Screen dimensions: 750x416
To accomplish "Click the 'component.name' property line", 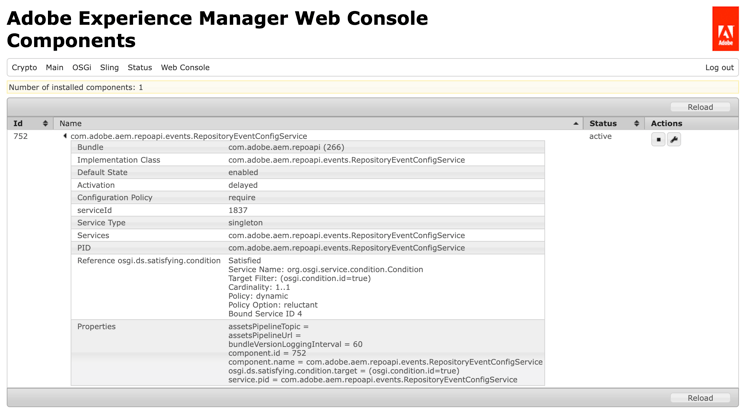I will point(386,362).
